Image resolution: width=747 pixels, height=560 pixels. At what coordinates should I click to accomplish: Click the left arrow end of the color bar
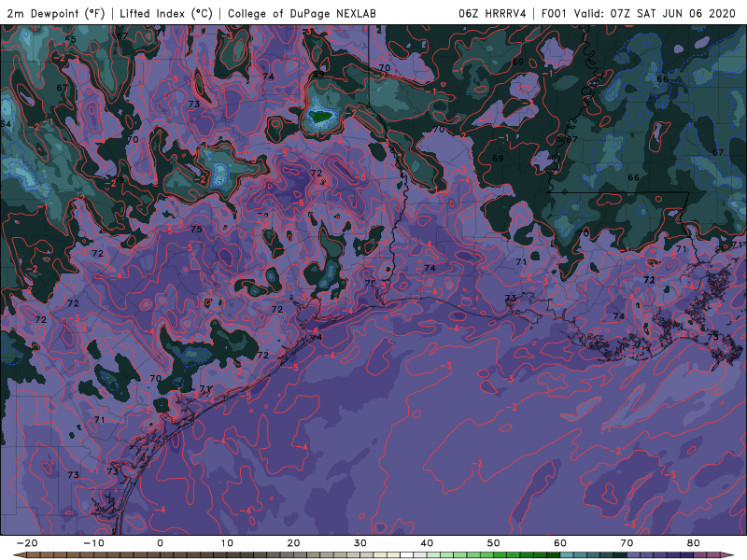pyautogui.click(x=20, y=555)
